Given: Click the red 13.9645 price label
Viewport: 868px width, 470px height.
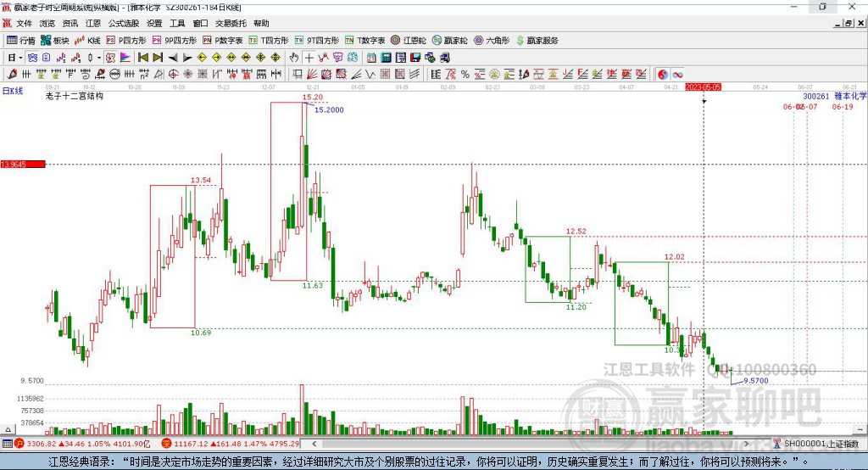Looking at the screenshot, I should (x=23, y=164).
